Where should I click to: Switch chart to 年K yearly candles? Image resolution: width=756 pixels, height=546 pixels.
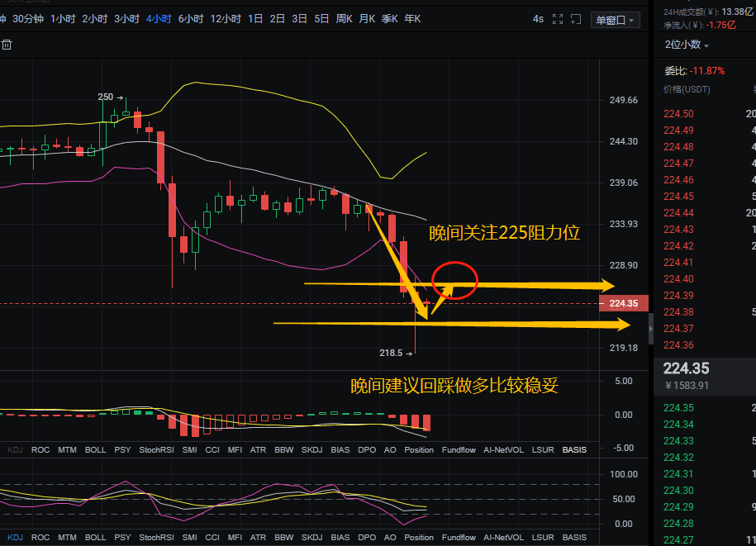412,19
